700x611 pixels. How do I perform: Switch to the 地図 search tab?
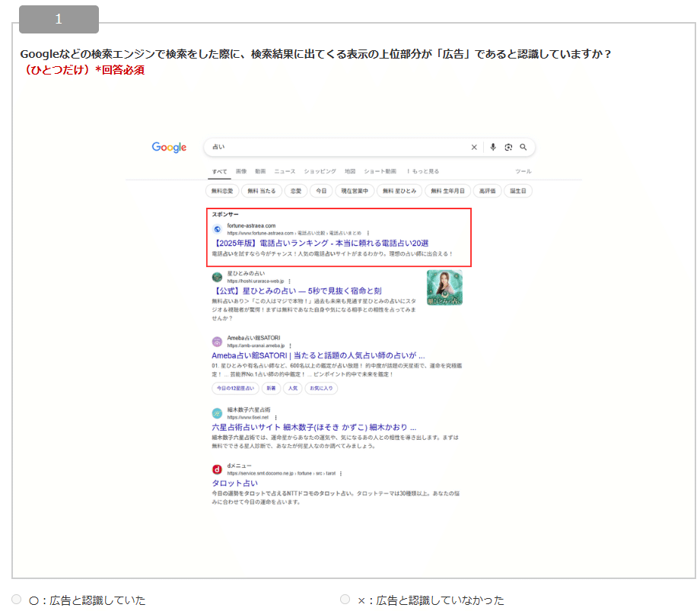pos(350,171)
